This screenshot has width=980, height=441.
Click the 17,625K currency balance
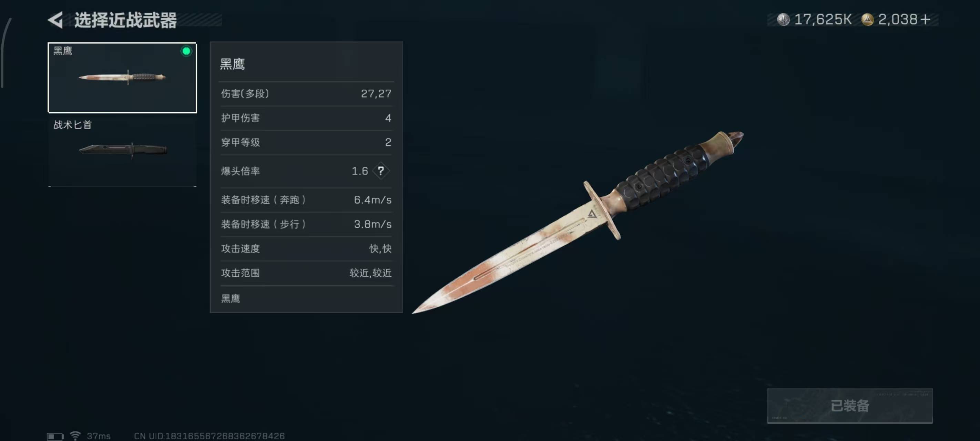pos(823,19)
